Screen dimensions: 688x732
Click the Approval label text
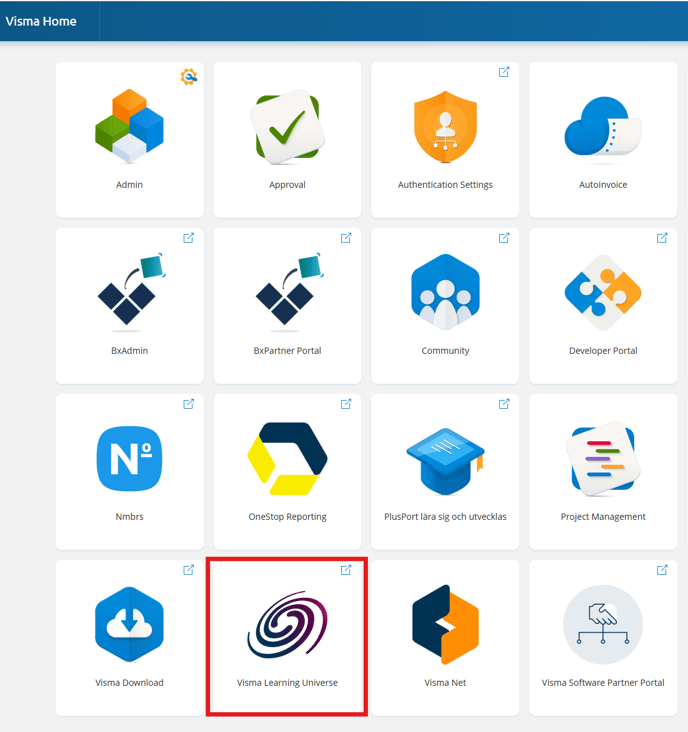[x=287, y=184]
